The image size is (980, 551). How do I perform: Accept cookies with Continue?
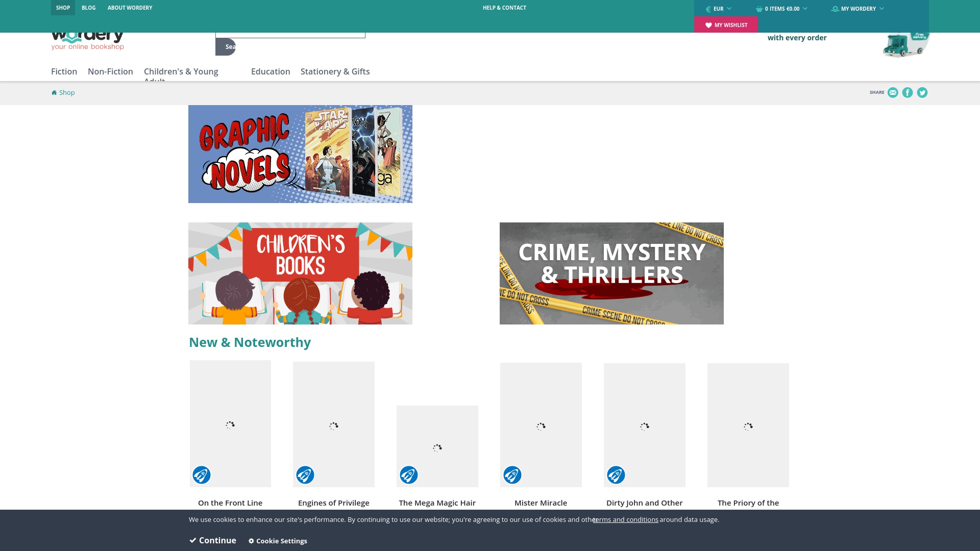point(213,540)
